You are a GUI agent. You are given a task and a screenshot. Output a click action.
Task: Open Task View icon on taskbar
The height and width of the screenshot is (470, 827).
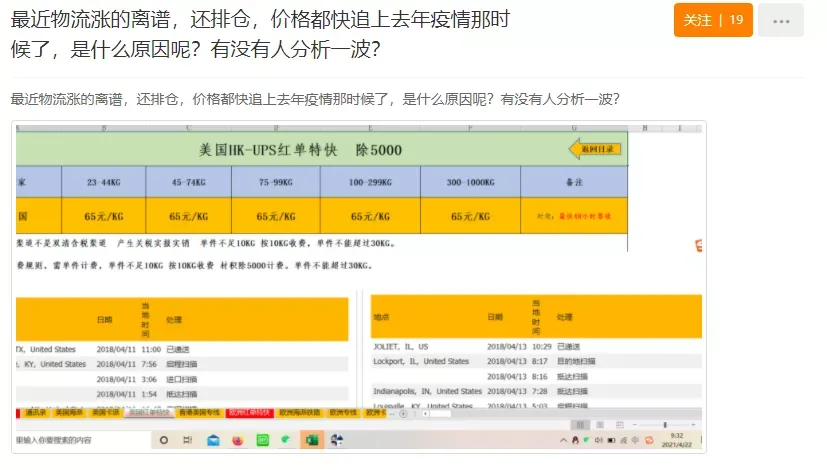(x=187, y=440)
